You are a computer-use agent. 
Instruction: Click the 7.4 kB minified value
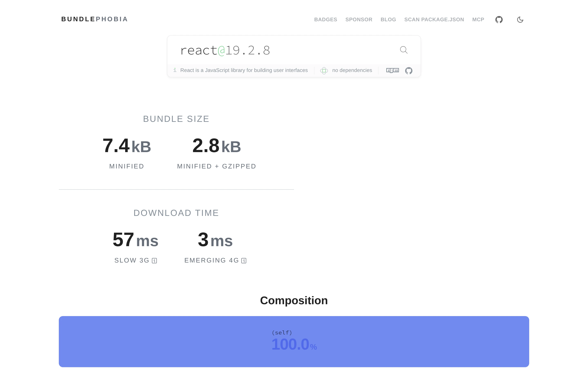point(127,146)
